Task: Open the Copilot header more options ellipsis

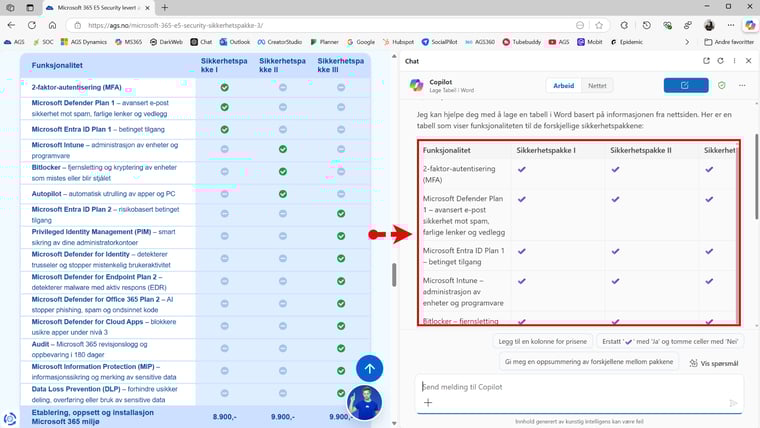Action: point(742,85)
